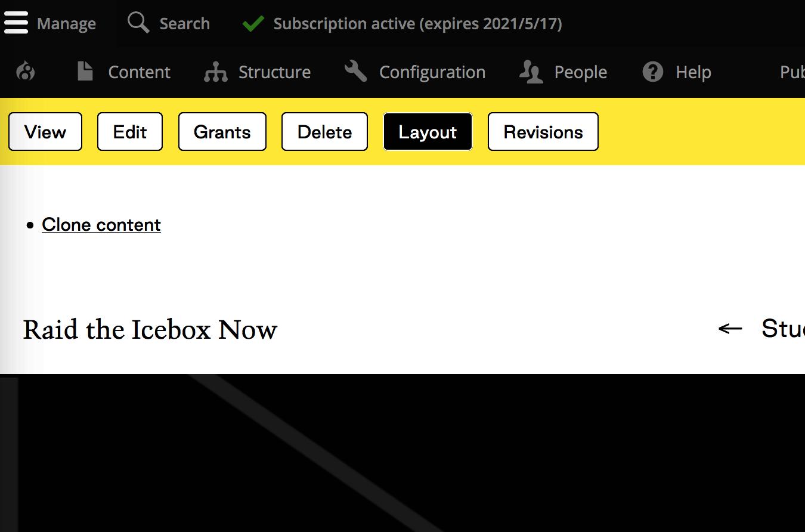The image size is (805, 532).
Task: Open the Structure admin menu
Action: click(274, 72)
